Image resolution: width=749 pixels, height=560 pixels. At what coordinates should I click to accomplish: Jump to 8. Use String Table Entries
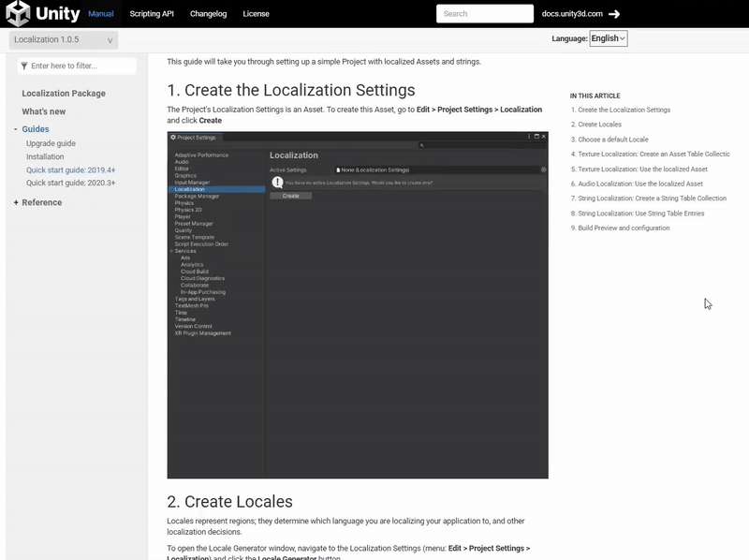pyautogui.click(x=638, y=214)
